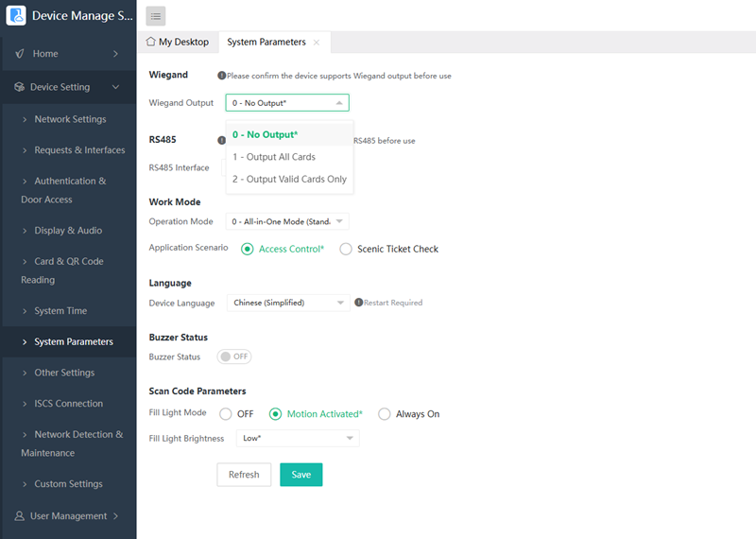756x539 pixels.
Task: Click the 'Work Mode' section heading
Action: [x=175, y=201]
